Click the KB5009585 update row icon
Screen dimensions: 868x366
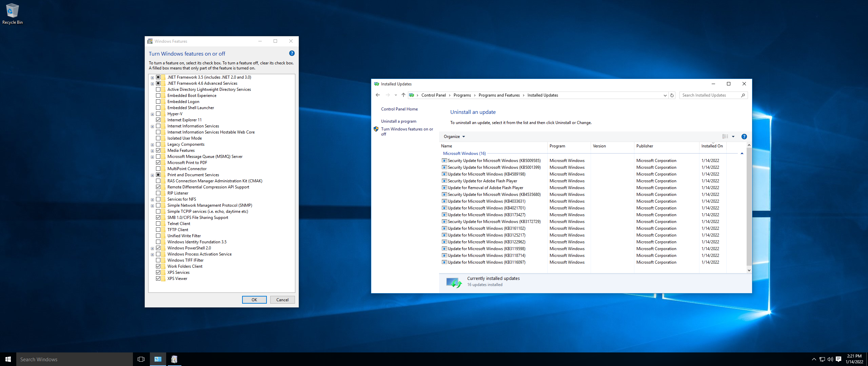(444, 161)
